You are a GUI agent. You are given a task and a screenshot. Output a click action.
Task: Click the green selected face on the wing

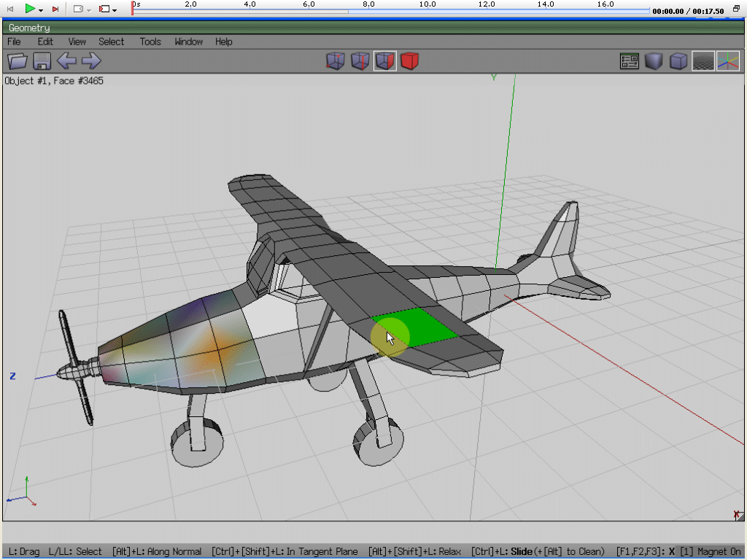pos(420,325)
